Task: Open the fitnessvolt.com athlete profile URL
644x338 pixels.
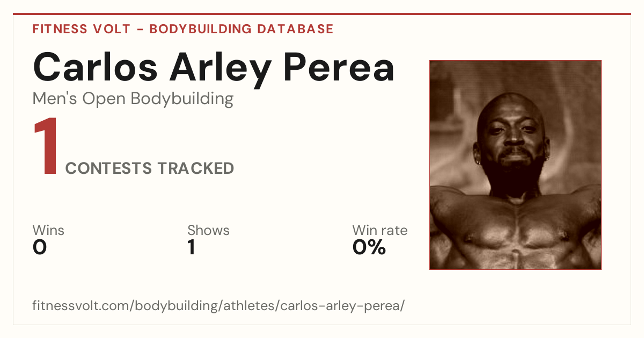Action: [x=218, y=306]
